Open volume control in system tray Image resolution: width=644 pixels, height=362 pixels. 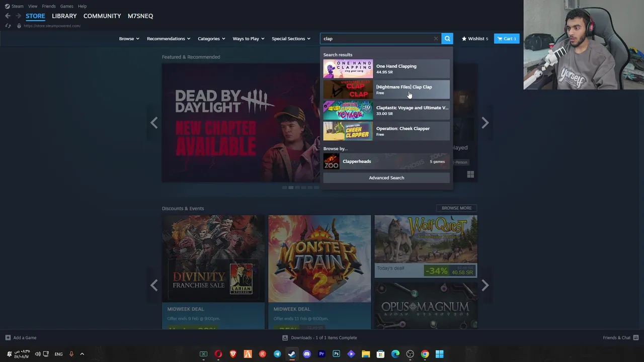(x=38, y=354)
